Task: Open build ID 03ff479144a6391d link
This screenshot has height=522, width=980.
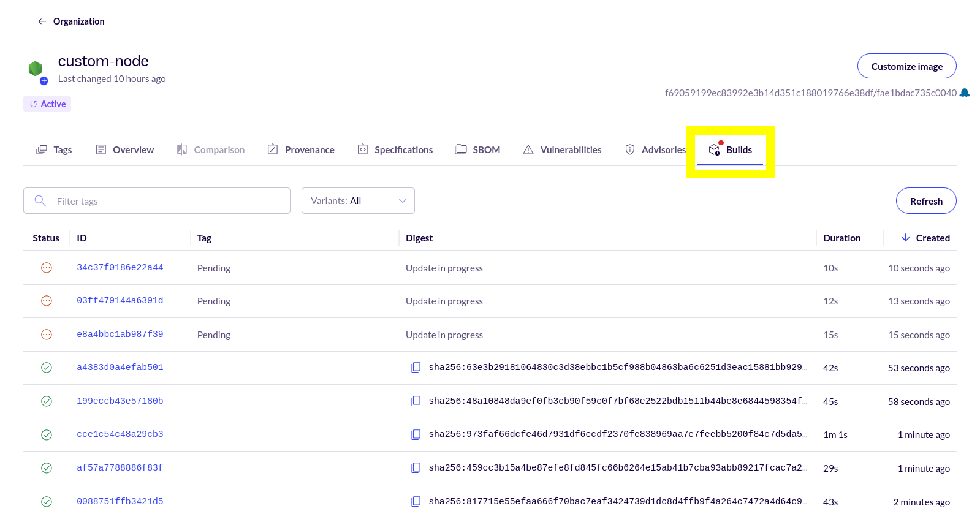Action: (x=120, y=301)
